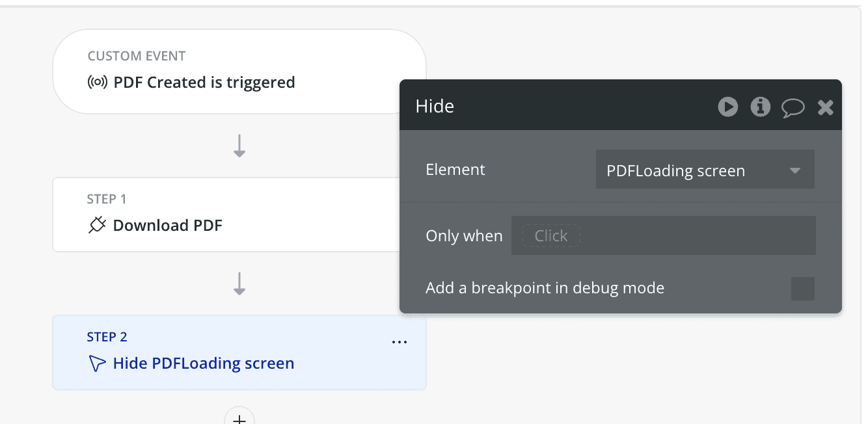This screenshot has height=424, width=868.
Task: Open the info icon in the Hide panel header
Action: pos(760,107)
